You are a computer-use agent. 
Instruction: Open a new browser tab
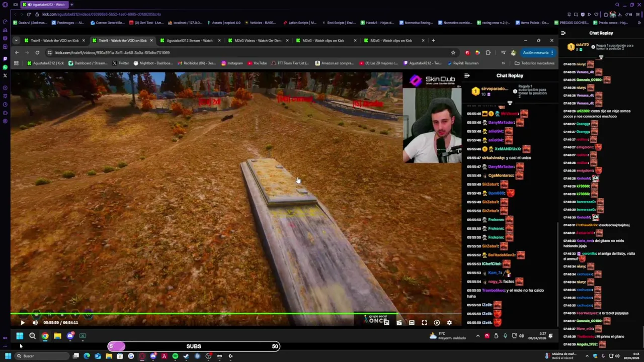(433, 40)
